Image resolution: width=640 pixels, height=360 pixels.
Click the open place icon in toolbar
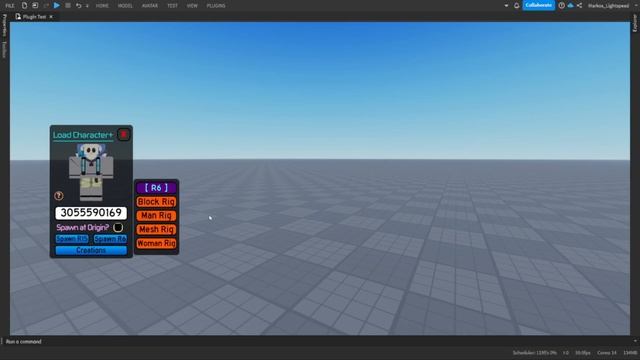pyautogui.click(x=35, y=6)
